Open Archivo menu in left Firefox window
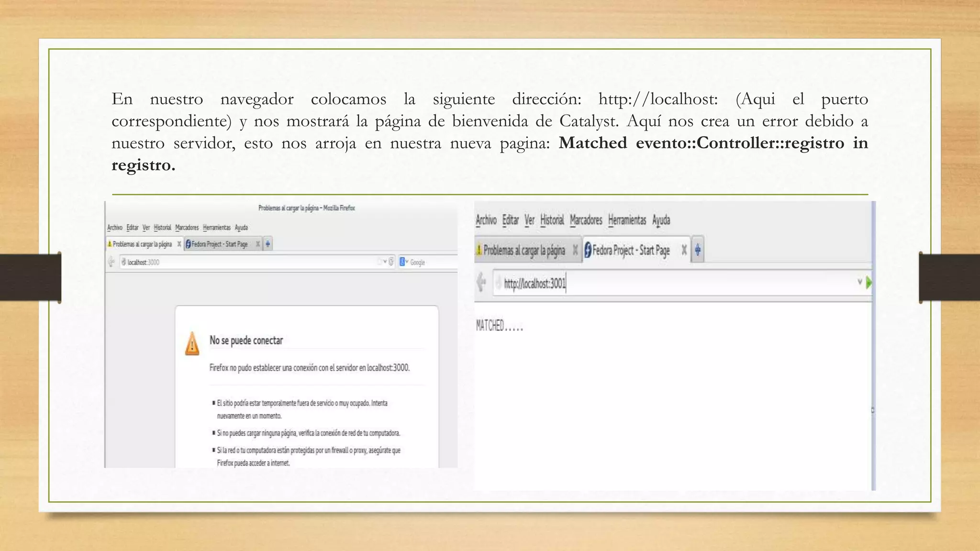980x551 pixels. [x=114, y=228]
